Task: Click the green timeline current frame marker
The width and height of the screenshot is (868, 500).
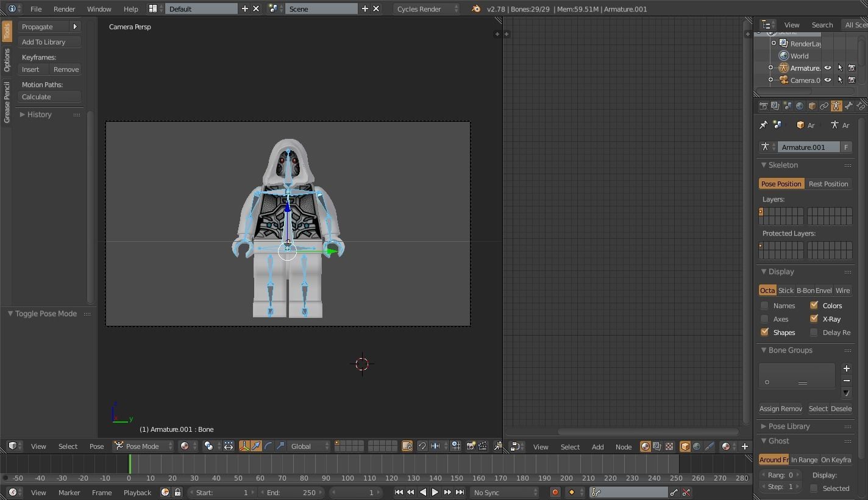Action: 130,464
